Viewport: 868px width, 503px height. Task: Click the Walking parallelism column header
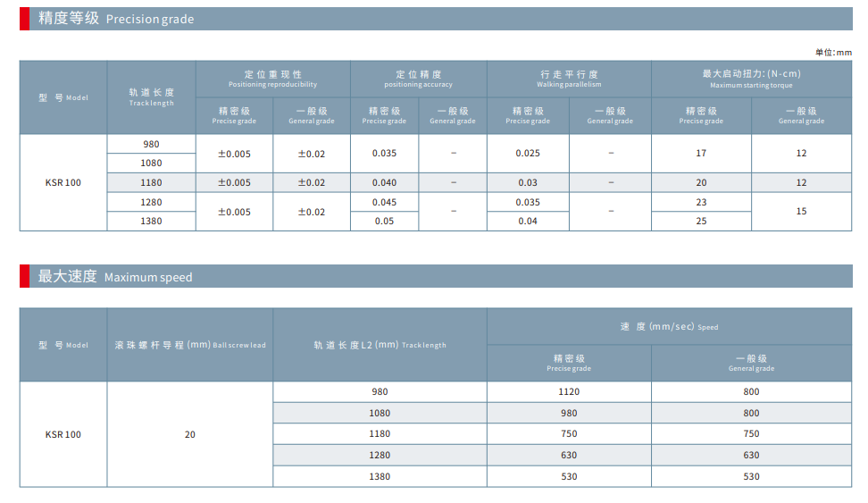click(569, 79)
